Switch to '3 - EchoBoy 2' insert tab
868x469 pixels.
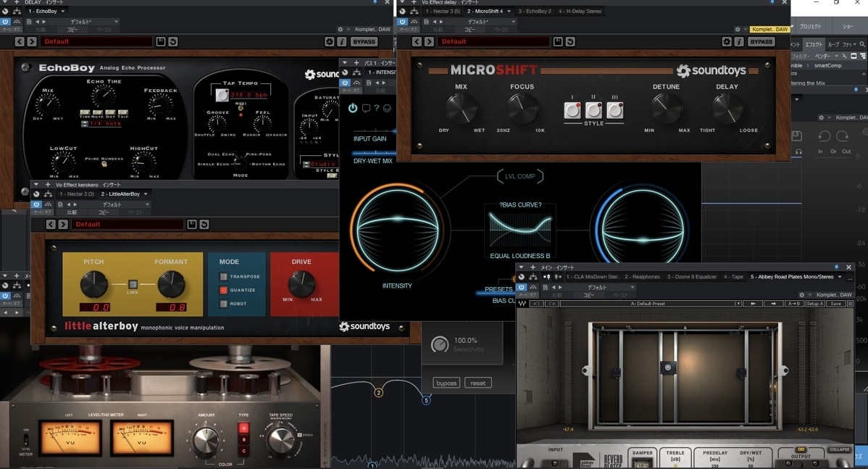[x=535, y=11]
